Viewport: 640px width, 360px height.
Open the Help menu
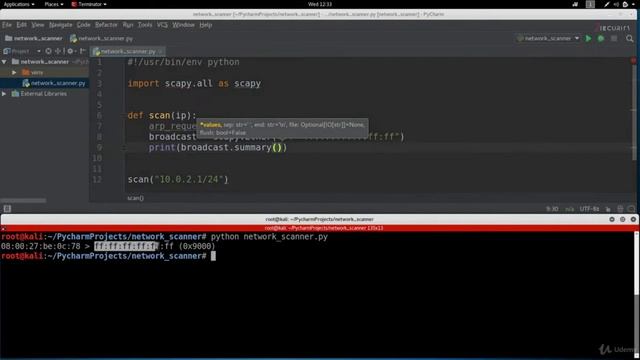tap(206, 25)
